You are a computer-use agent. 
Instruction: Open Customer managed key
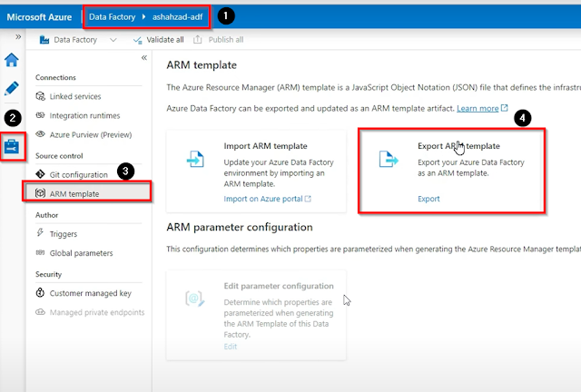point(91,293)
